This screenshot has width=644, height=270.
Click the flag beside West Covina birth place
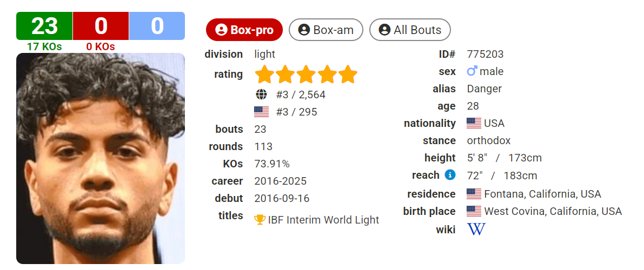(x=474, y=211)
